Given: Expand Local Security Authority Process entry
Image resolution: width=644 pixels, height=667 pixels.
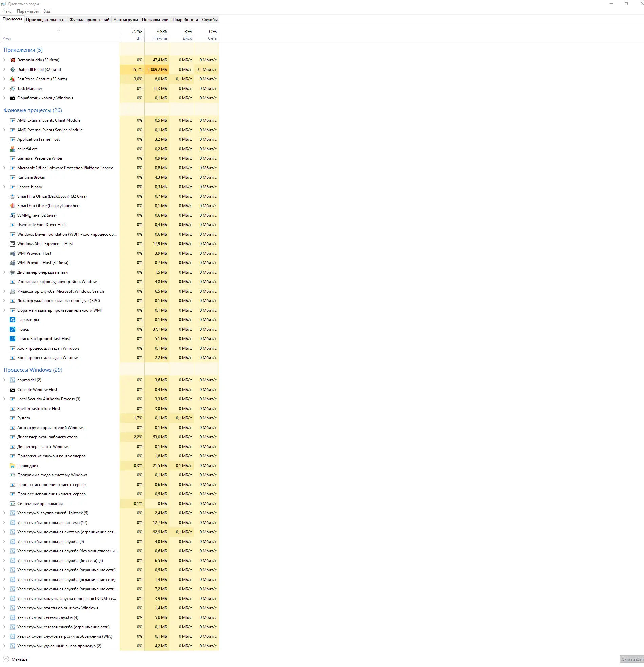Looking at the screenshot, I should [x=4, y=399].
